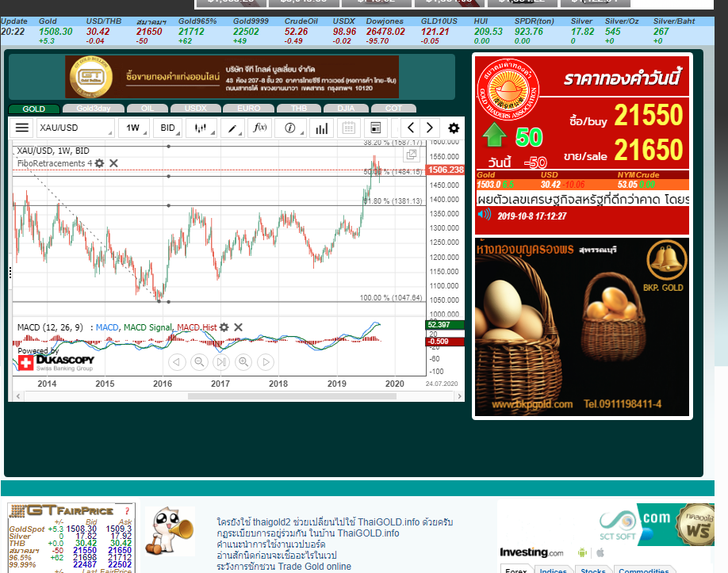The image size is (728, 573).
Task: Remove the MACD indicator
Action: pos(238,327)
